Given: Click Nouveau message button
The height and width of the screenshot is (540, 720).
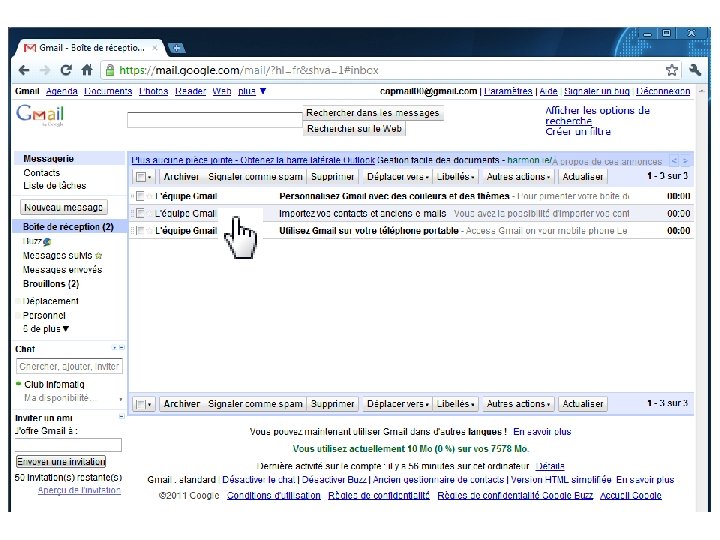Looking at the screenshot, I should 64,207.
